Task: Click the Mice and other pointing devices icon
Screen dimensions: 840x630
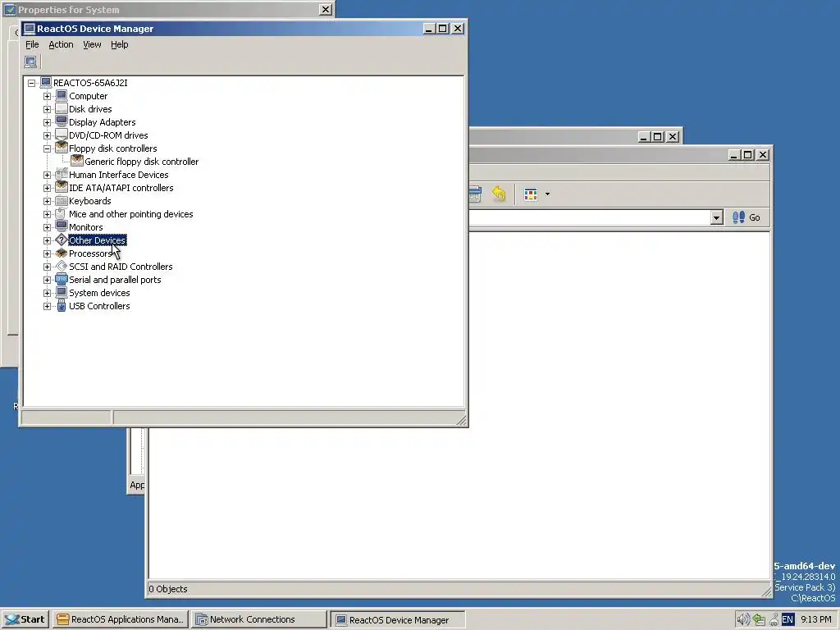Action: pyautogui.click(x=61, y=214)
